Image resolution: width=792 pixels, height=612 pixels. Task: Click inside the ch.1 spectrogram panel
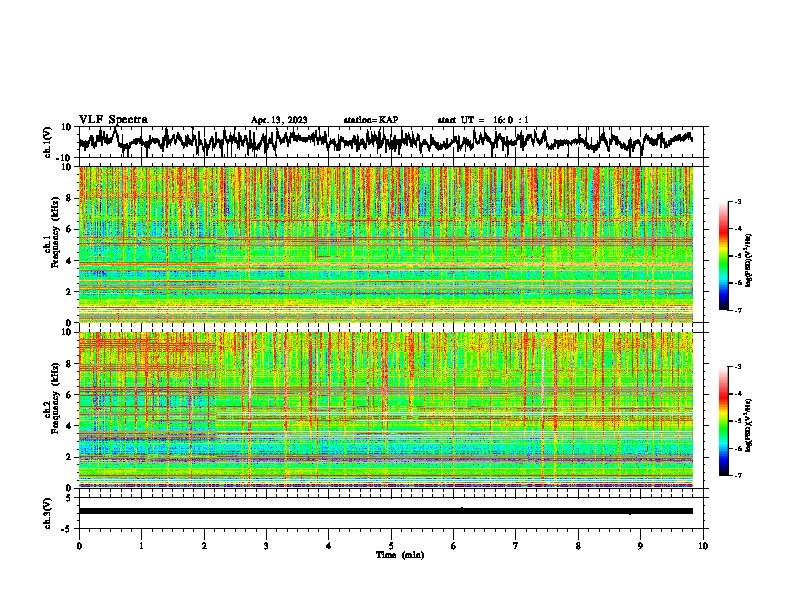click(x=385, y=244)
